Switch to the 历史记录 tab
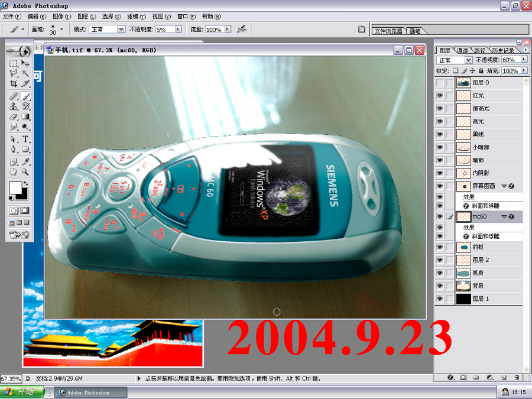 [x=503, y=51]
